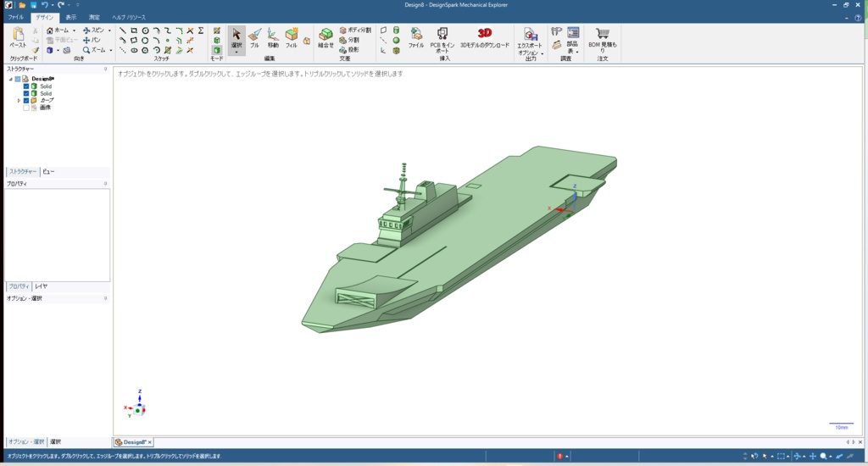Click the Split Body (ボディ分割) tool
This screenshot has width=868, height=466.
pos(355,31)
